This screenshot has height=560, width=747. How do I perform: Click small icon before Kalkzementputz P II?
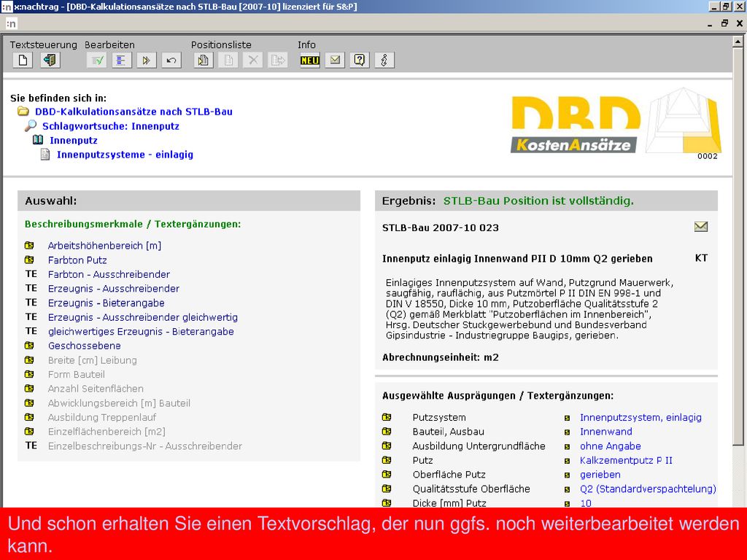tap(567, 461)
